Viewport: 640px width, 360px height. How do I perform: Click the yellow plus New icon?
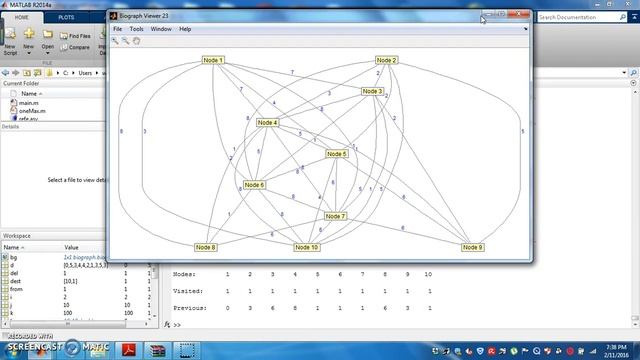29,34
